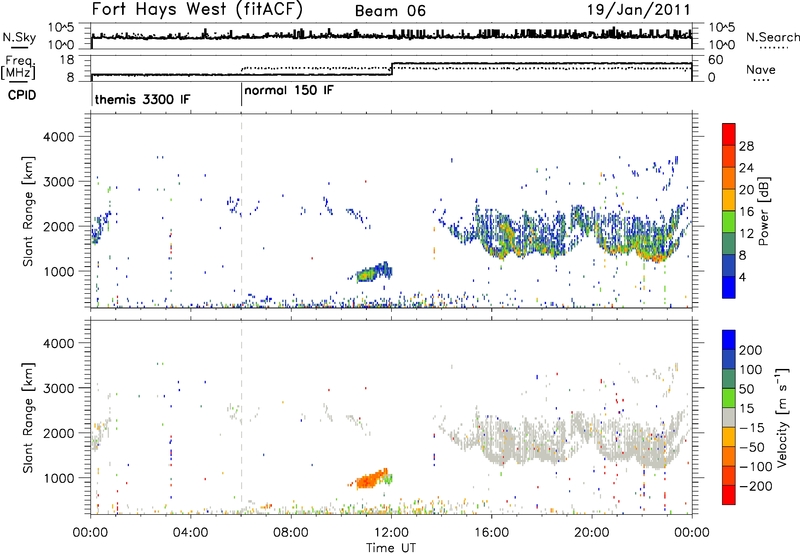Click the red top of the power color bar
This screenshot has width=800, height=554.
point(729,134)
